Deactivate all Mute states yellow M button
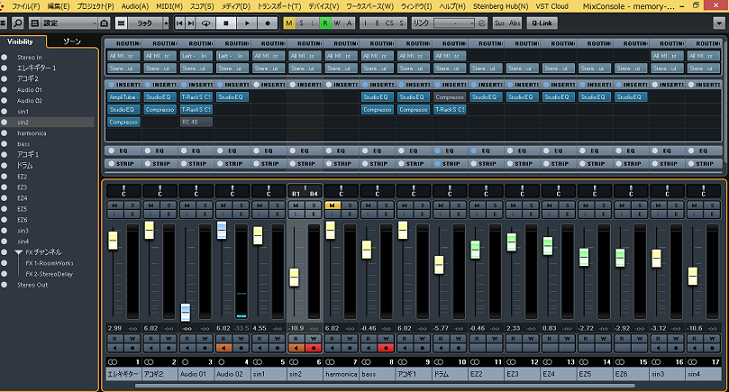 289,23
